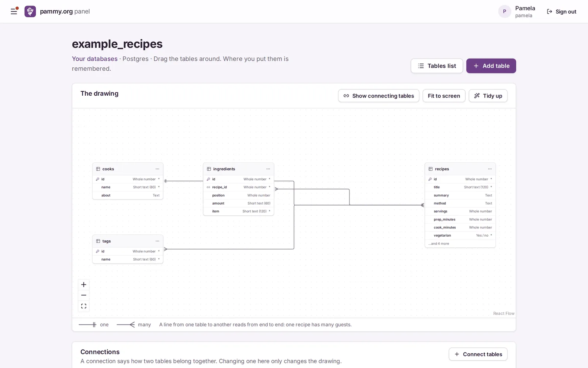Expand '...and 4 more' in recipes table
The height and width of the screenshot is (368, 588).
438,244
